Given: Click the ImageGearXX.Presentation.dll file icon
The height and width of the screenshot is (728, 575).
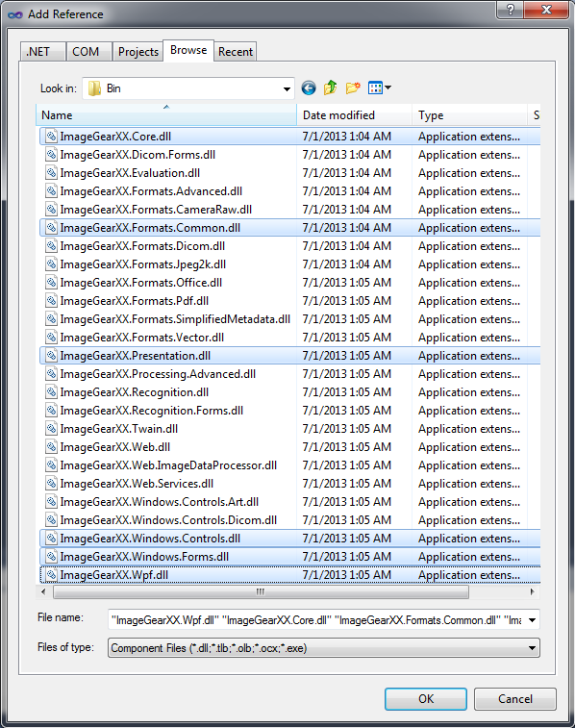Looking at the screenshot, I should pos(52,356).
